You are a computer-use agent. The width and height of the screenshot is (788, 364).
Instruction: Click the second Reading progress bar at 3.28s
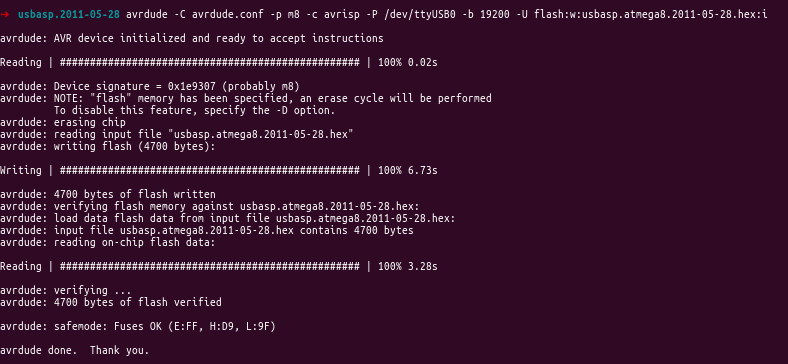click(210, 266)
